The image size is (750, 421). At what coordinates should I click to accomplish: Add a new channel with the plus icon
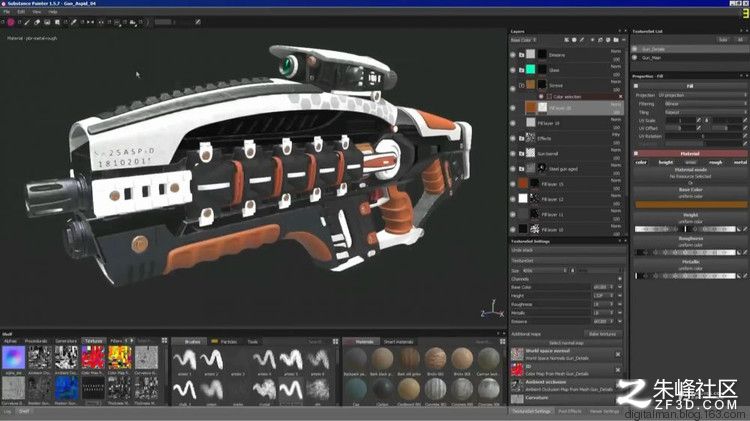point(620,279)
